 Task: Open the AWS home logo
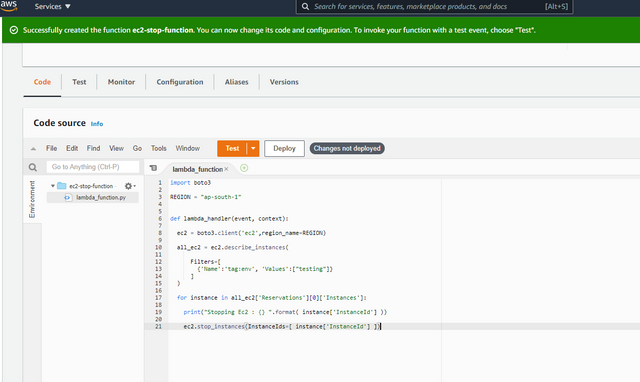click(9, 6)
